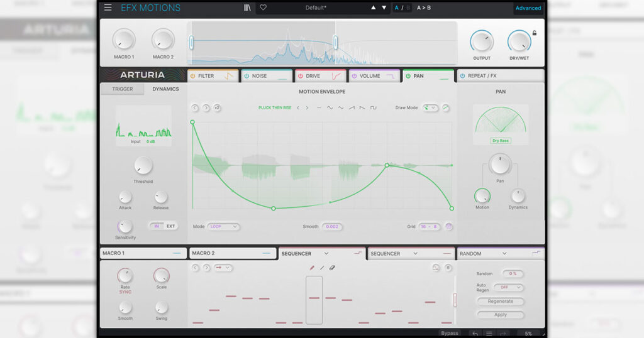Screen dimensions: 644x338
Task: Switch to the DYNAMICS tab
Action: [x=165, y=89]
